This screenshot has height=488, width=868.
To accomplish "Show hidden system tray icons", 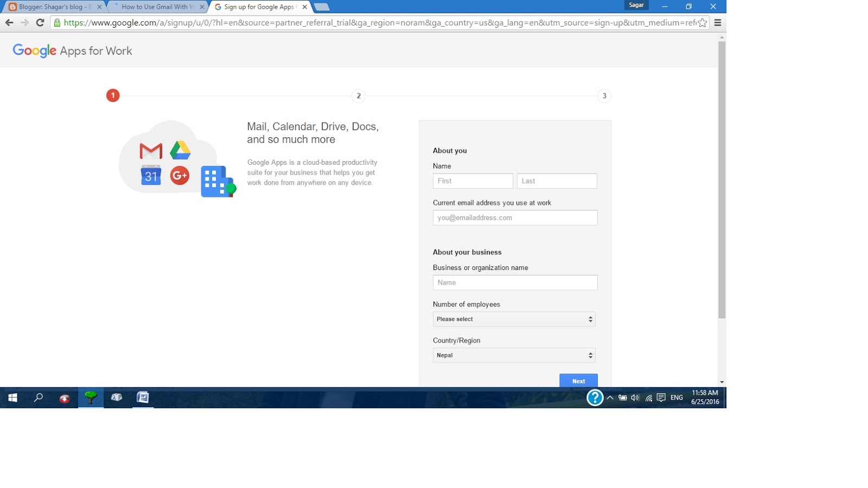I will click(x=610, y=397).
